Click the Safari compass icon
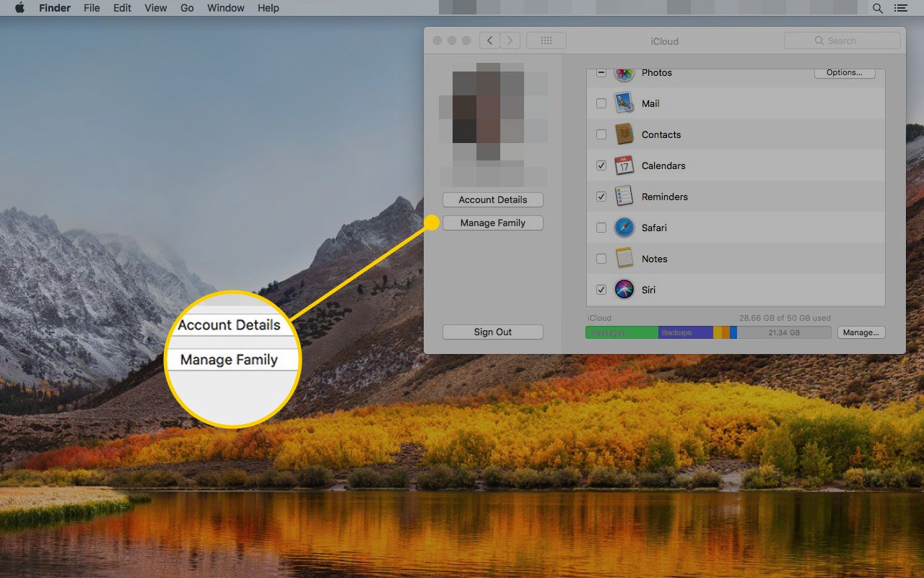This screenshot has height=578, width=924. pyautogui.click(x=624, y=228)
